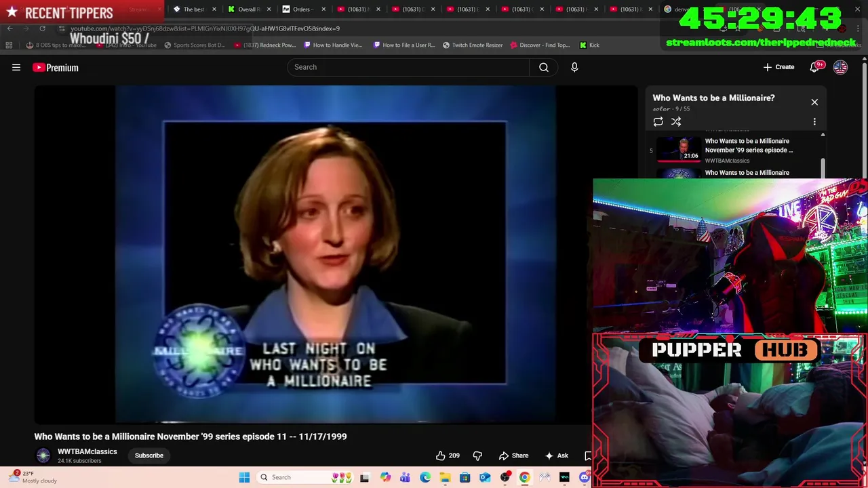The image size is (868, 488).
Task: Open the 'How to File a User R...' bookmark
Action: (404, 45)
